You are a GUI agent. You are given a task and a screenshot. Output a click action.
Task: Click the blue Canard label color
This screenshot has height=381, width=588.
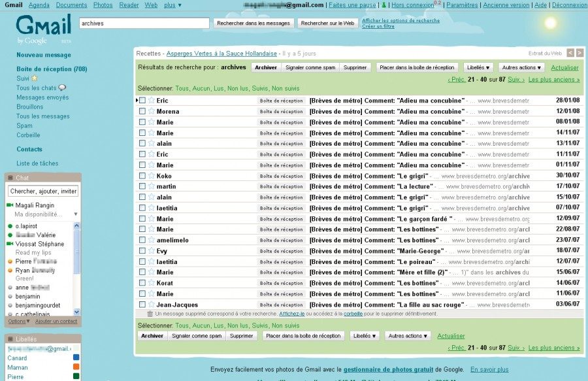pos(76,357)
